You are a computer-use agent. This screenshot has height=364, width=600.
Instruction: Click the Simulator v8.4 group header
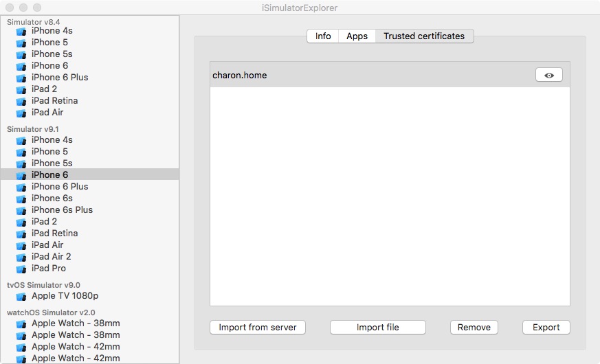33,22
